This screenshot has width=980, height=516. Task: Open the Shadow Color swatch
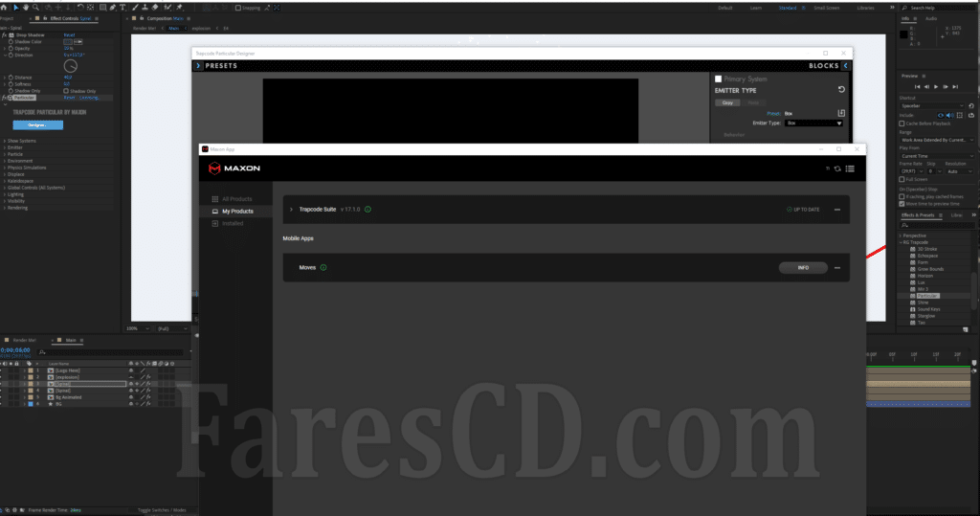(x=68, y=42)
